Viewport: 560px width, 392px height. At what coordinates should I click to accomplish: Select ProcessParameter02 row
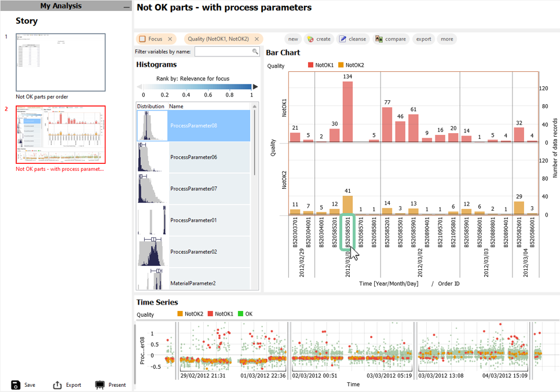click(193, 252)
